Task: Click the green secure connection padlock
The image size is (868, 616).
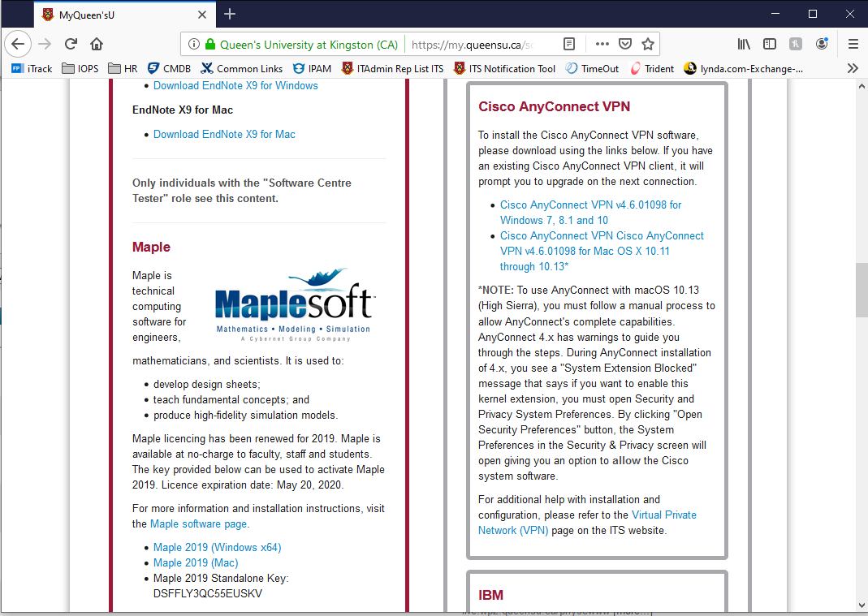Action: [x=209, y=45]
